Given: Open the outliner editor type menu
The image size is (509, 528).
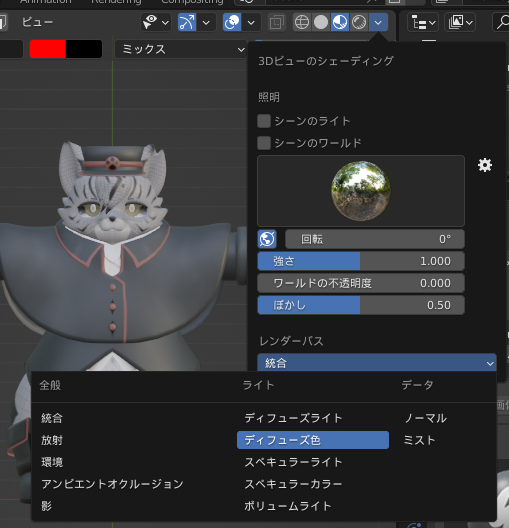Looking at the screenshot, I should tap(423, 22).
